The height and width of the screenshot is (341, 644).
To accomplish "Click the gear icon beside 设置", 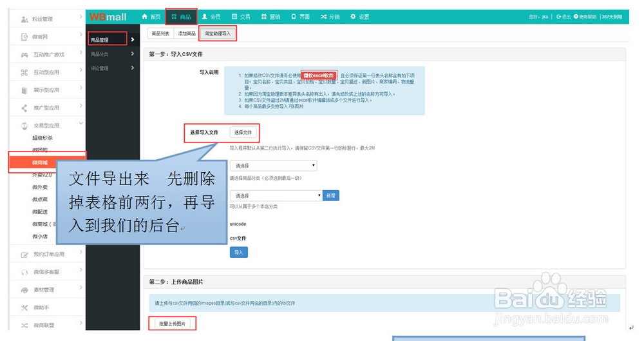I will tap(353, 17).
